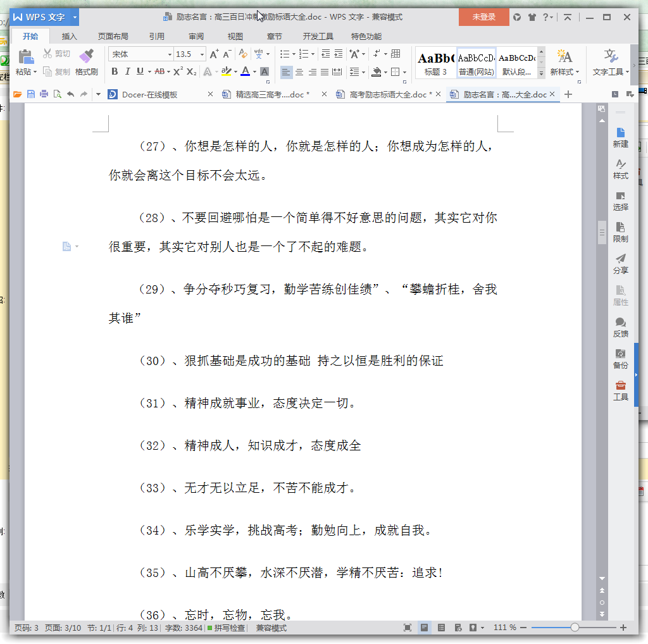Open the WPS 文字 application menu arrow
Image resolution: width=648 pixels, height=644 pixels.
pyautogui.click(x=75, y=17)
